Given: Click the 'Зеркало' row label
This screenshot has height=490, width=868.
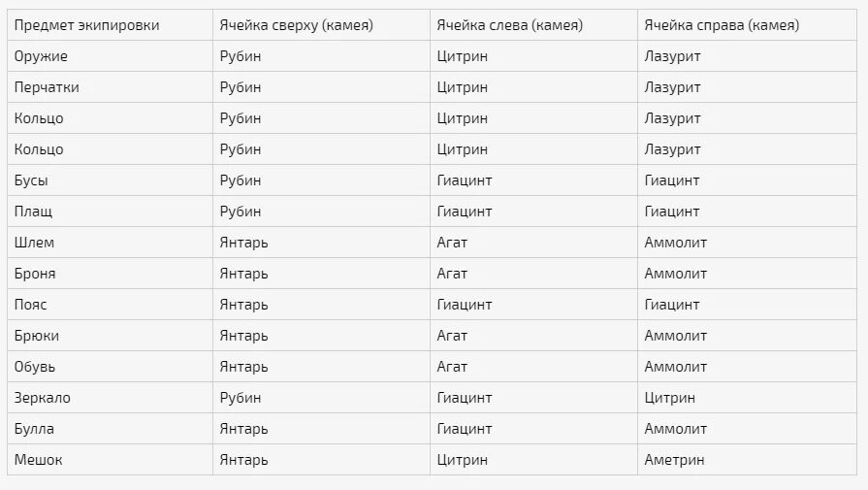Looking at the screenshot, I should click(x=110, y=397).
